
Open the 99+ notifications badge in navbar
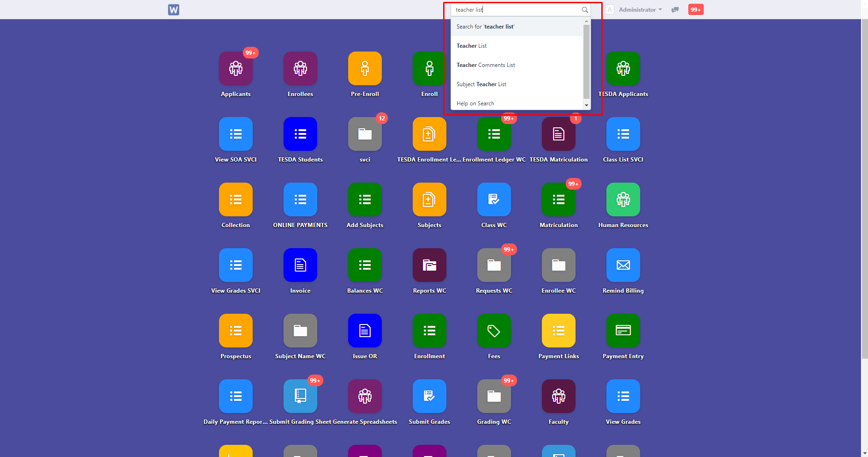coord(696,9)
